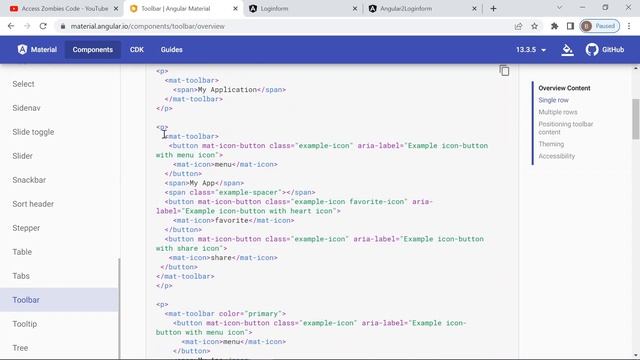Click 'favorite' mat-icon text in code
Image resolution: width=640 pixels, height=360 pixels.
[x=231, y=220]
